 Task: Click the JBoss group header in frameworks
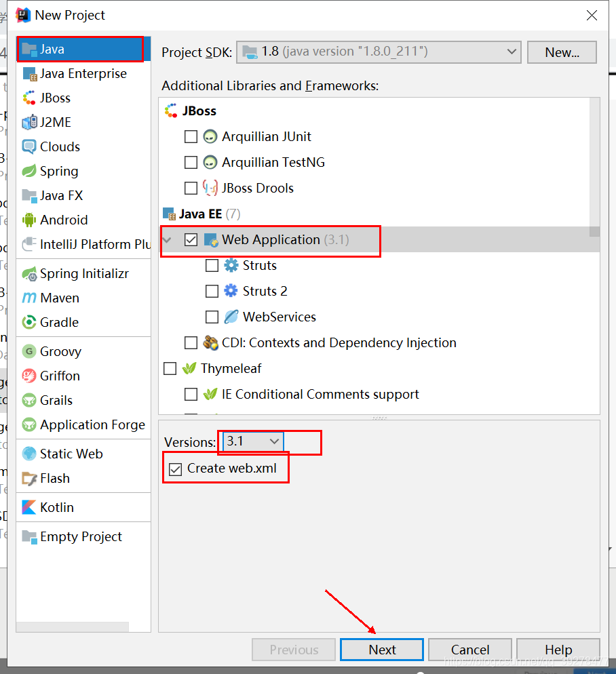(190, 111)
